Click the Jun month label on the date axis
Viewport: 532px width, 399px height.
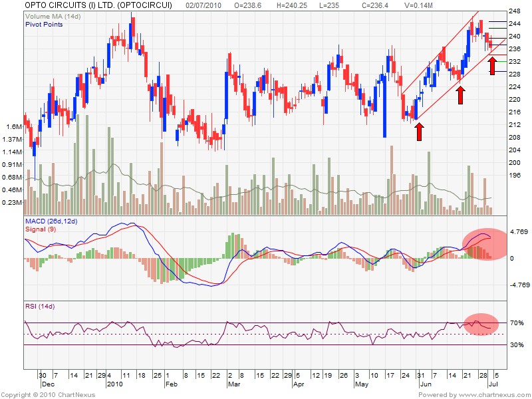point(423,384)
